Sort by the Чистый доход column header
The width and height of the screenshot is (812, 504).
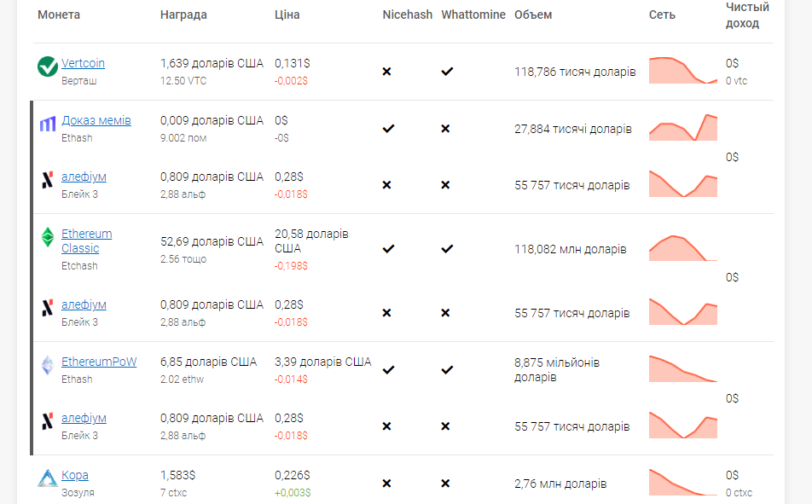747,15
